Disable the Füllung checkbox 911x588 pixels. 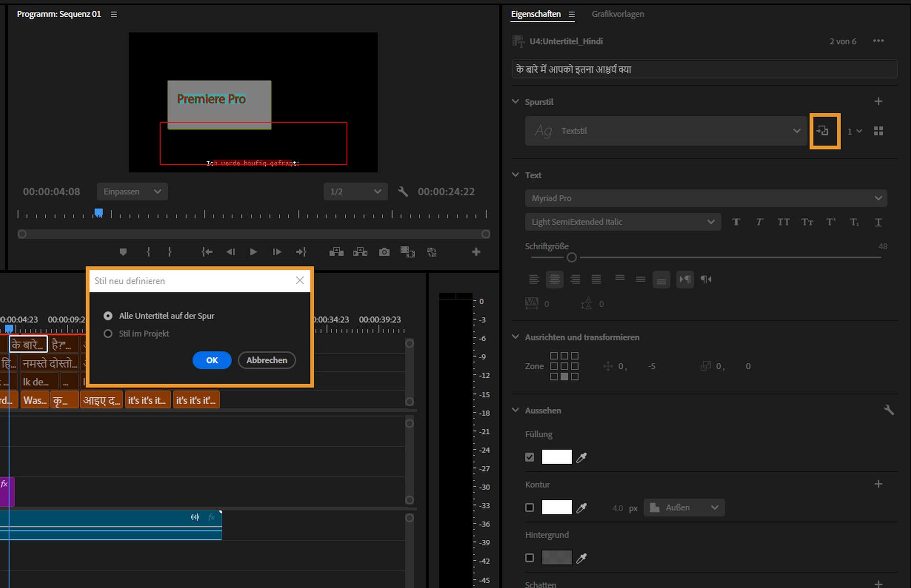coord(530,457)
